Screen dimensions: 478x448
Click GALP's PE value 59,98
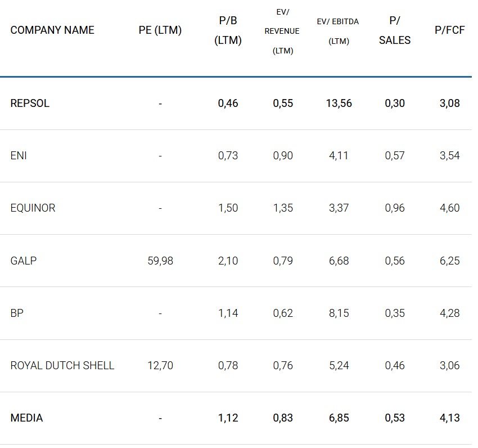[x=160, y=261]
